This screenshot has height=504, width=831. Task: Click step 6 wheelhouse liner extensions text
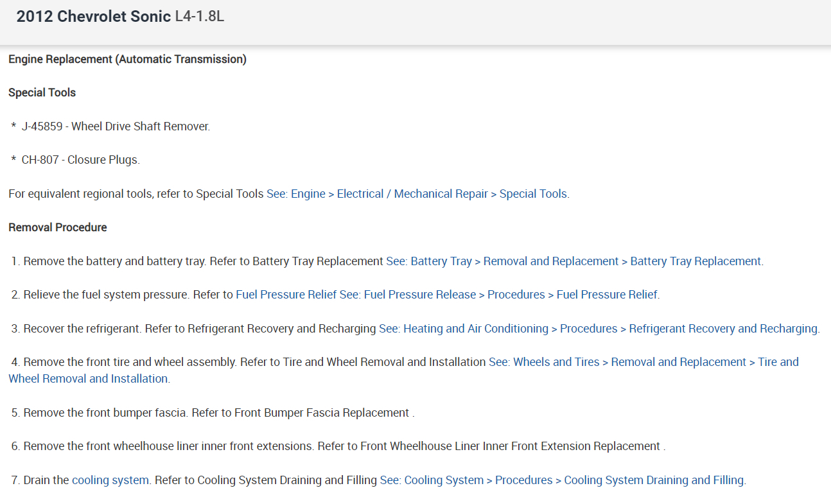pos(167,446)
